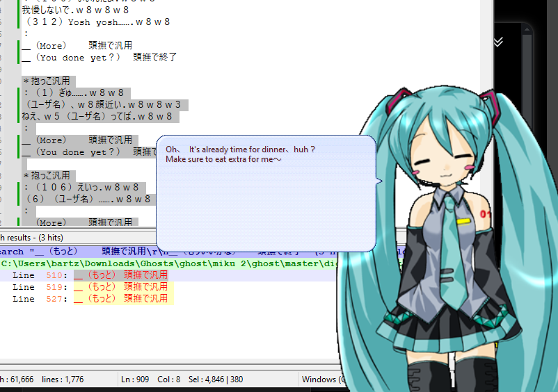Select the C:\Users\bartz\Downloads\Ghosts file path row

[x=168, y=263]
